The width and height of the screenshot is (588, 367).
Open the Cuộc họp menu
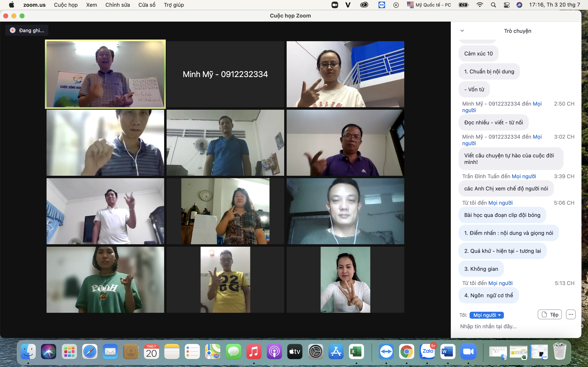click(x=66, y=5)
